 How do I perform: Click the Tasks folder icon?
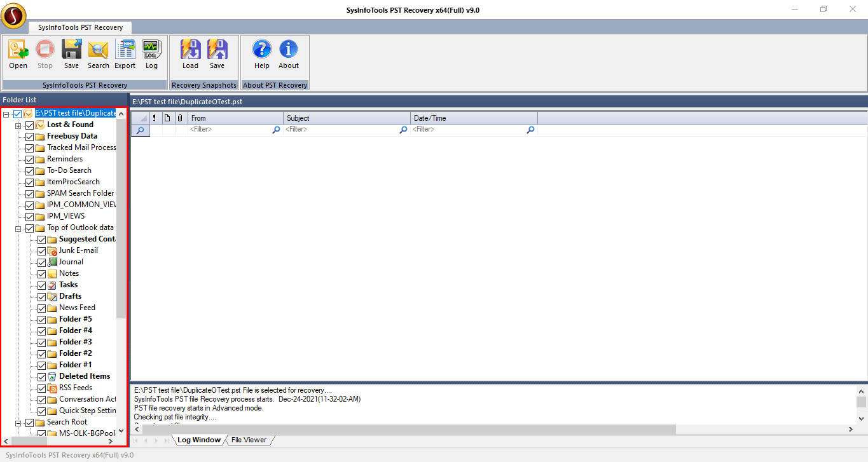pos(53,285)
